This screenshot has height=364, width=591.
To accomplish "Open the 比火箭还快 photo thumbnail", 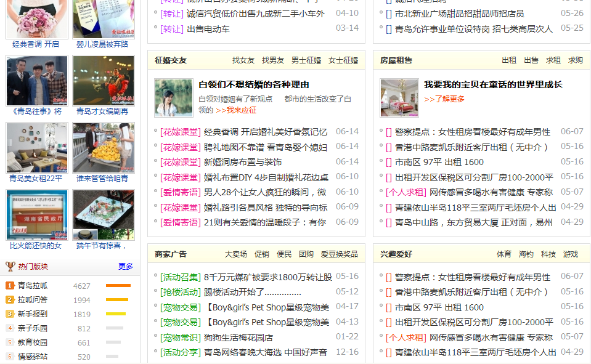I will [x=37, y=215].
